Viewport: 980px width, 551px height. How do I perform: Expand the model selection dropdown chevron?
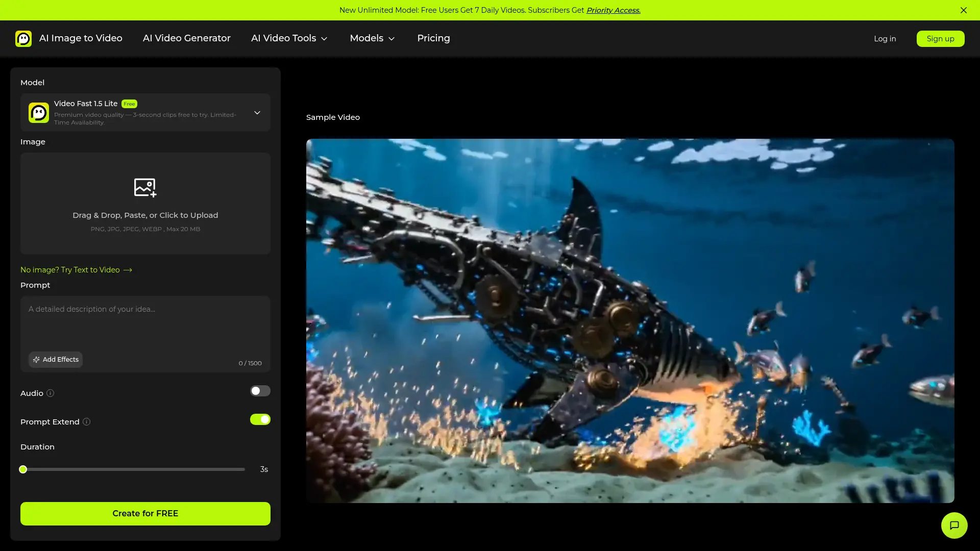tap(257, 113)
